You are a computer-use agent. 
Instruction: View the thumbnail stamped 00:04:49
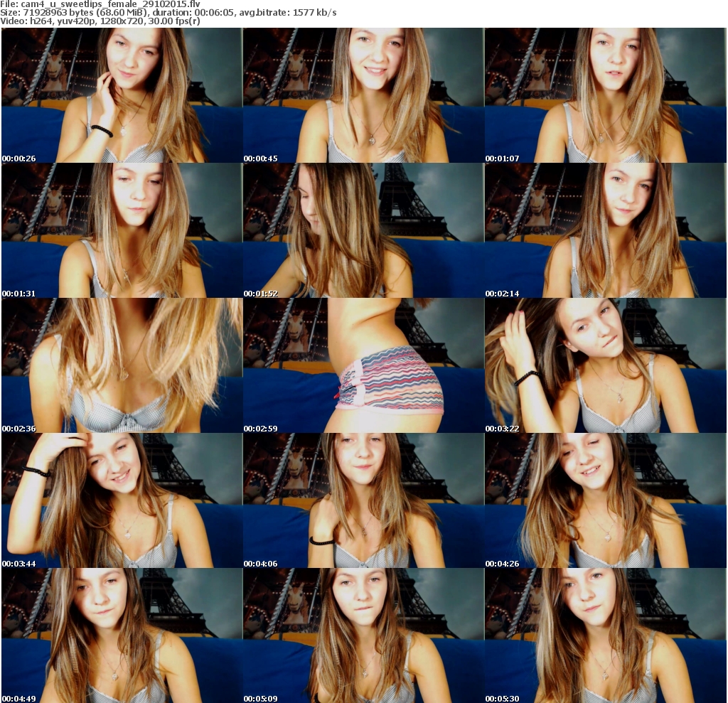(x=122, y=635)
